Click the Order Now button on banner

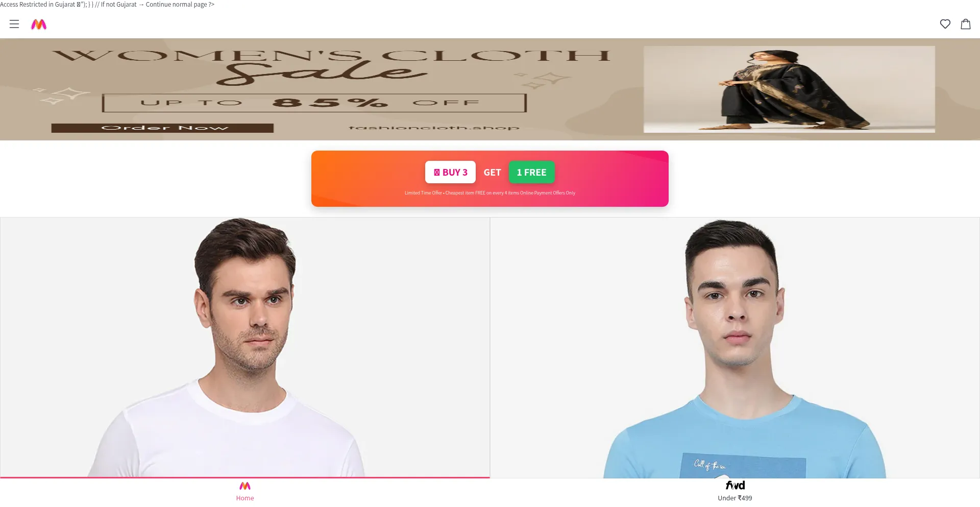point(162,128)
